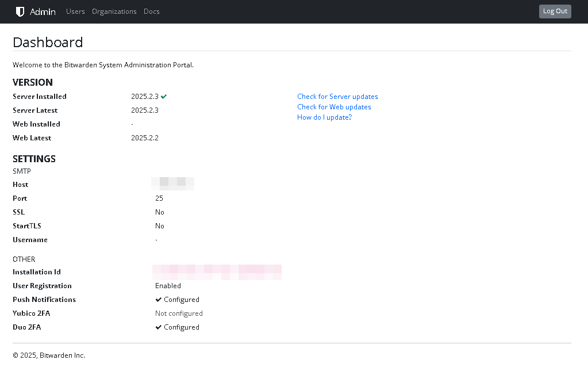This screenshot has height=375, width=588.
Task: Click the Bitwarden shield logo icon
Action: click(x=20, y=12)
